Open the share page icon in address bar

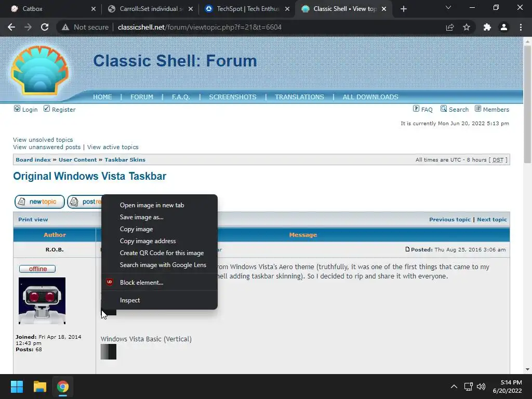(x=450, y=27)
